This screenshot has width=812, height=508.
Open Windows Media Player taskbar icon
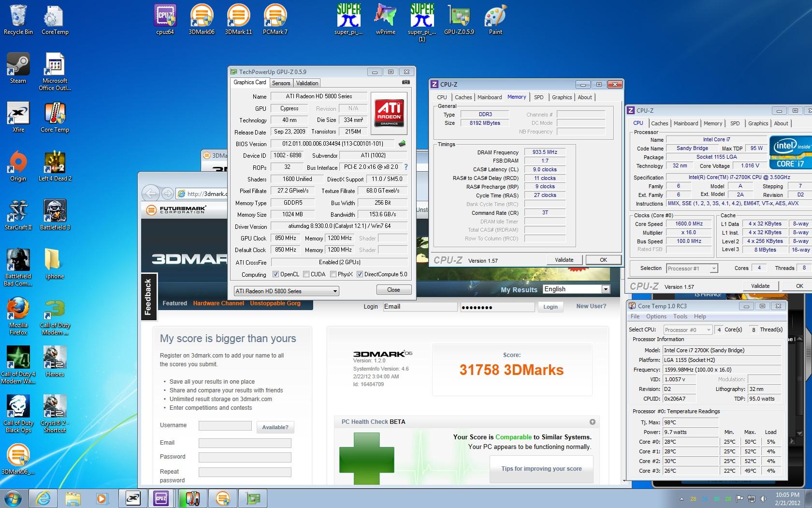pos(101,498)
